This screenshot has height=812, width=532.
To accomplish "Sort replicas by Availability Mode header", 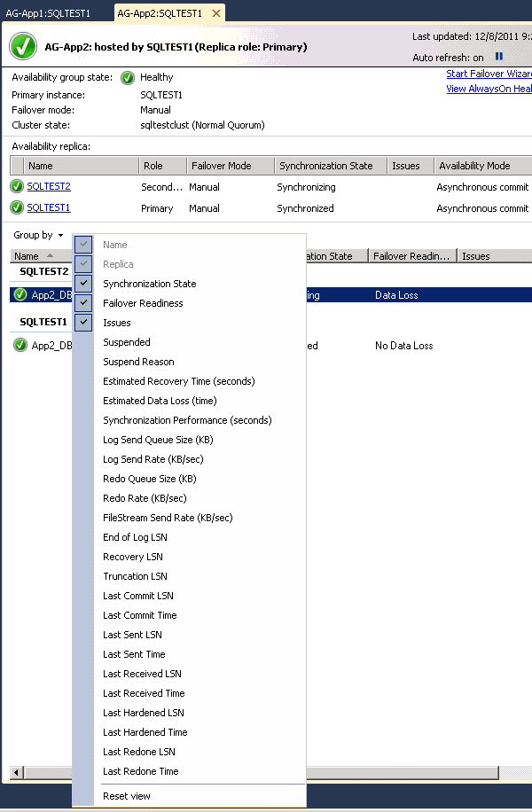I will coord(483,166).
